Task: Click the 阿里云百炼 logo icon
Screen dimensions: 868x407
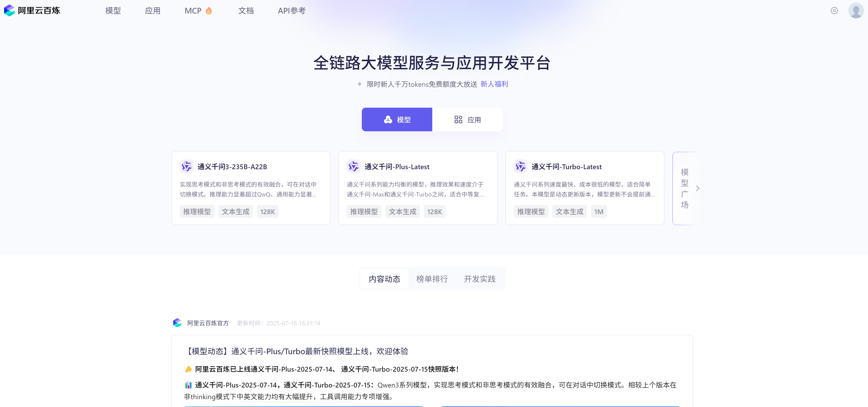Action: click(9, 10)
